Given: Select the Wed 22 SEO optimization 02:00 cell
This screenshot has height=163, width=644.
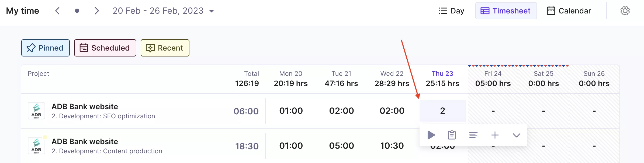Looking at the screenshot, I should click(x=392, y=111).
